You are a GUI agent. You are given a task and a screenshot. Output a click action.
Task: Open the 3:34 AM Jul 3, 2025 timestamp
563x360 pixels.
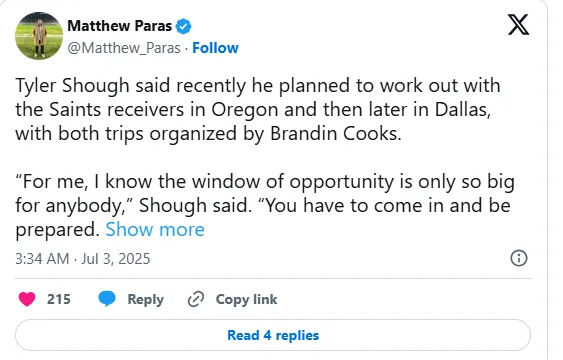click(83, 259)
